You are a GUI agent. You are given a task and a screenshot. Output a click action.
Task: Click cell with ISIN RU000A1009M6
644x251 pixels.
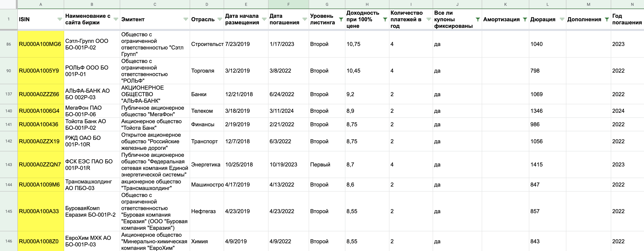coord(41,185)
